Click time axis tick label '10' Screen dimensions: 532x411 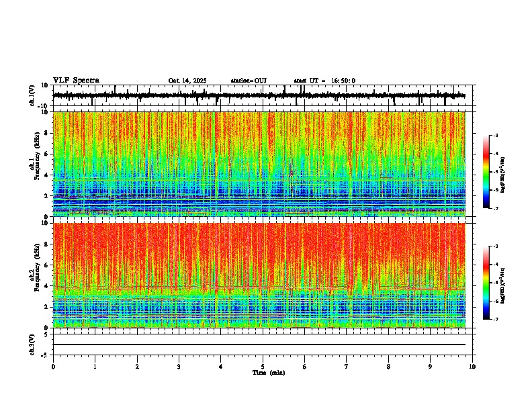472,367
